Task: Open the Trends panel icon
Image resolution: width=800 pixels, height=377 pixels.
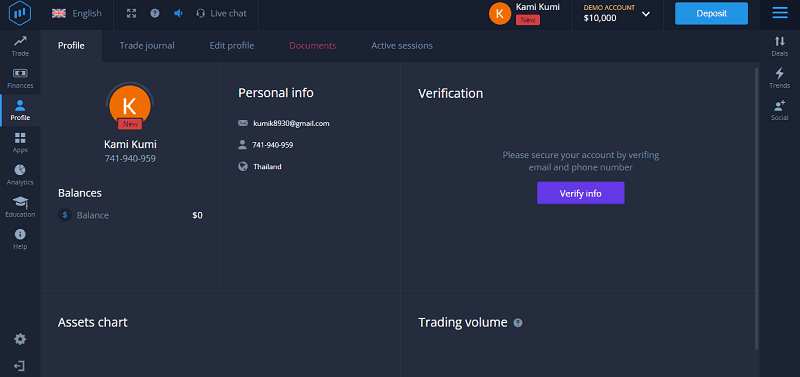Action: pos(780,78)
